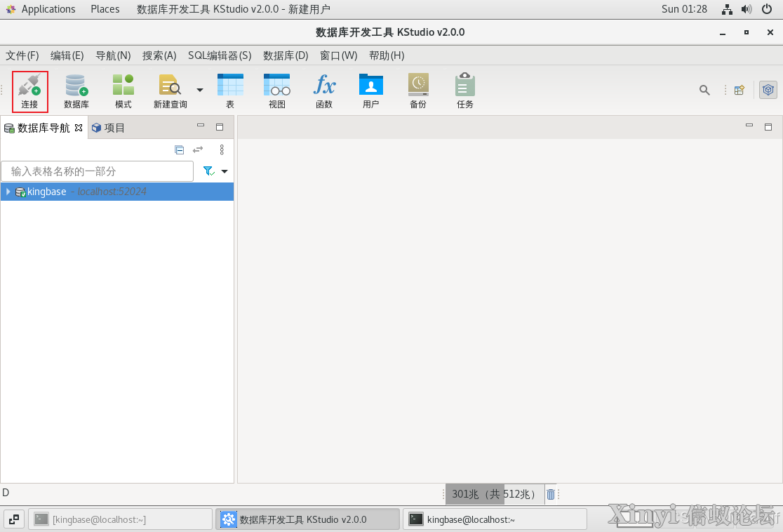Minimize the editor area panel

tap(749, 126)
